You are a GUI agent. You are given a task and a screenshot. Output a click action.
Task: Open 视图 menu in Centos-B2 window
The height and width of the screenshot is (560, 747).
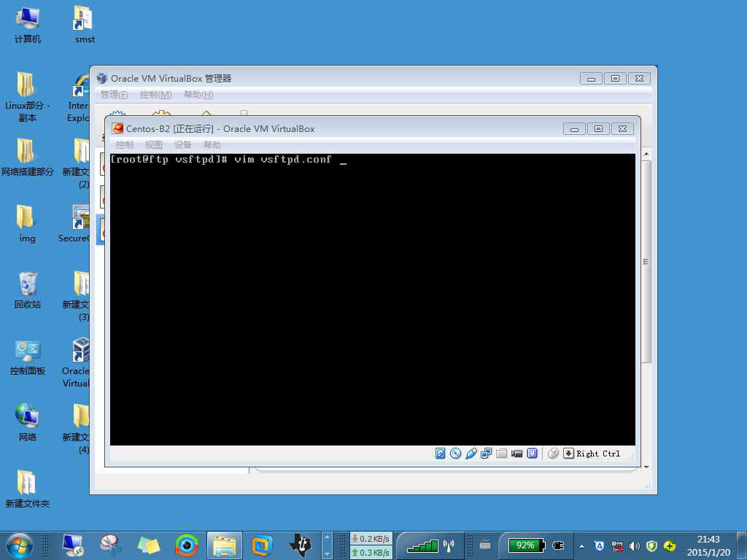[153, 145]
